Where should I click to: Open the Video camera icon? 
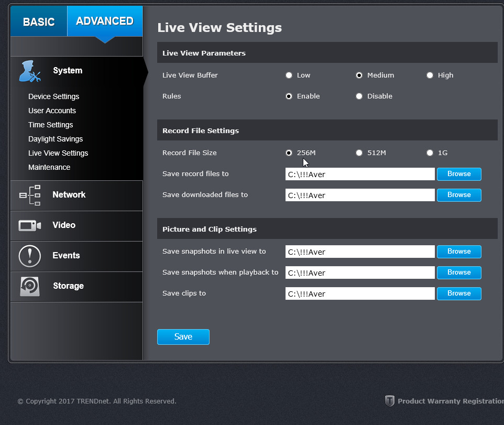tap(30, 226)
